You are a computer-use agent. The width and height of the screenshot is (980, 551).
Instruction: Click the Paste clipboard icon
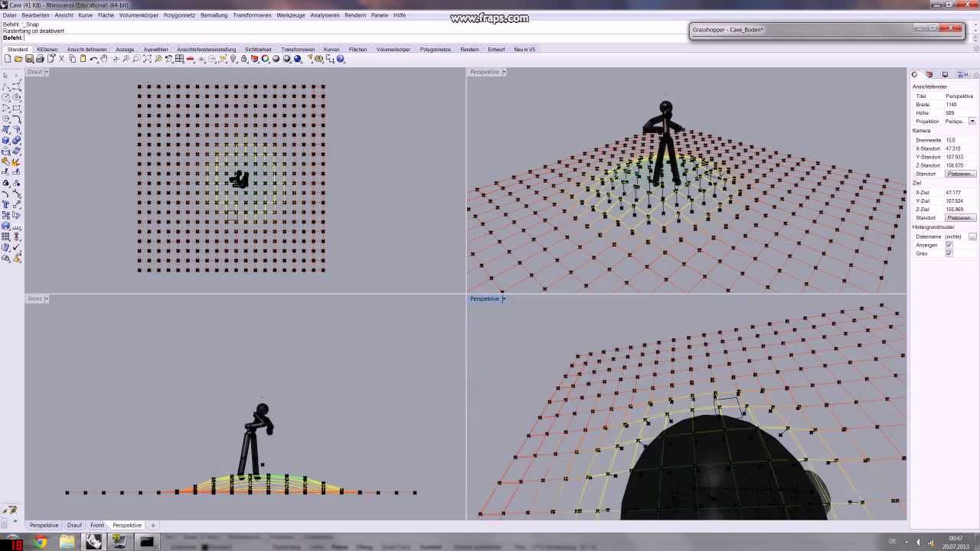(83, 59)
